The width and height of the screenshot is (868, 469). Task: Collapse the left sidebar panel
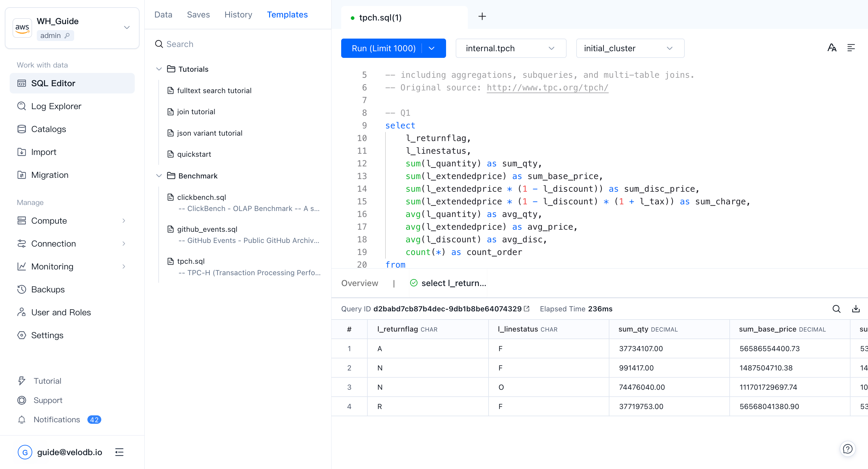[x=119, y=452]
